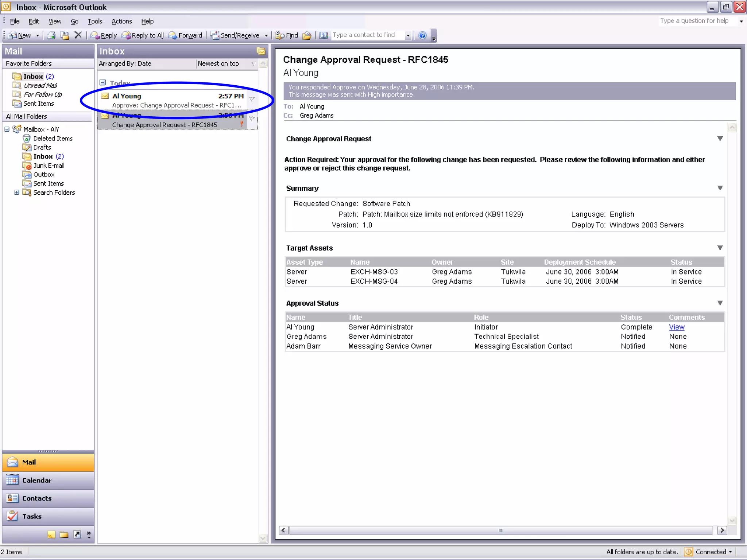Click the horizontal scrollbar in reading pane

(500, 530)
